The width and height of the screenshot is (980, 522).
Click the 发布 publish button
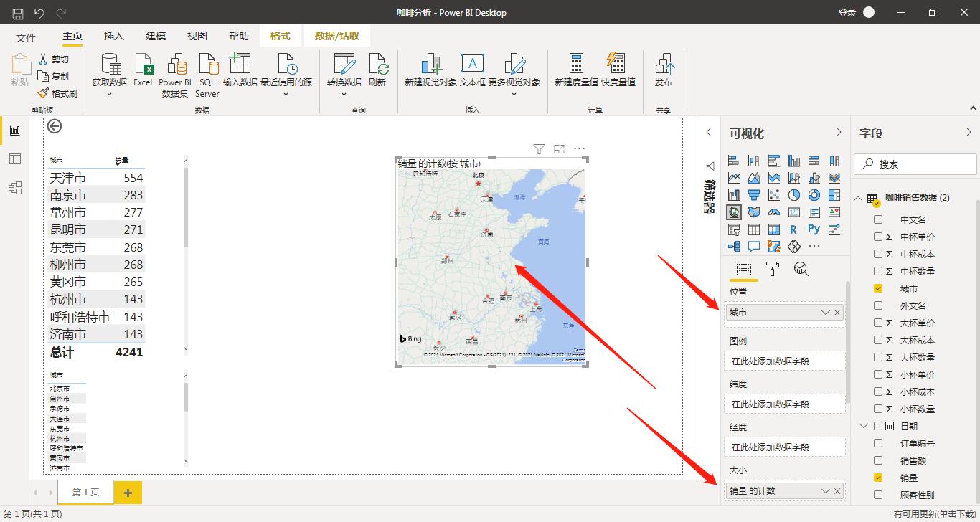point(664,70)
